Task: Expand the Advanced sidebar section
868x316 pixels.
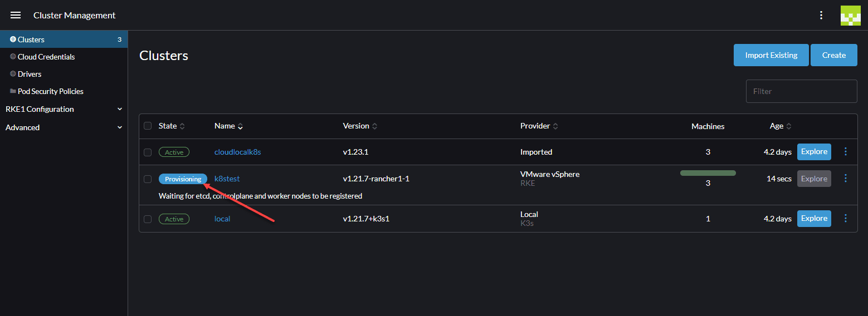Action: pos(64,127)
